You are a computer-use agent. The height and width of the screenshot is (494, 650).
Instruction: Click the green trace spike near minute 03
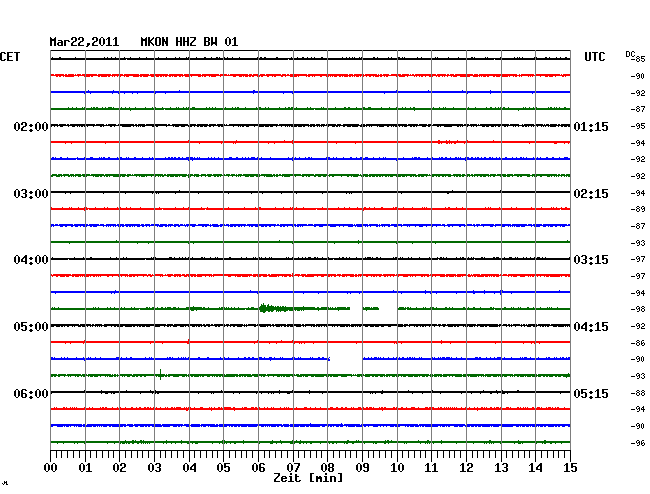(x=160, y=374)
